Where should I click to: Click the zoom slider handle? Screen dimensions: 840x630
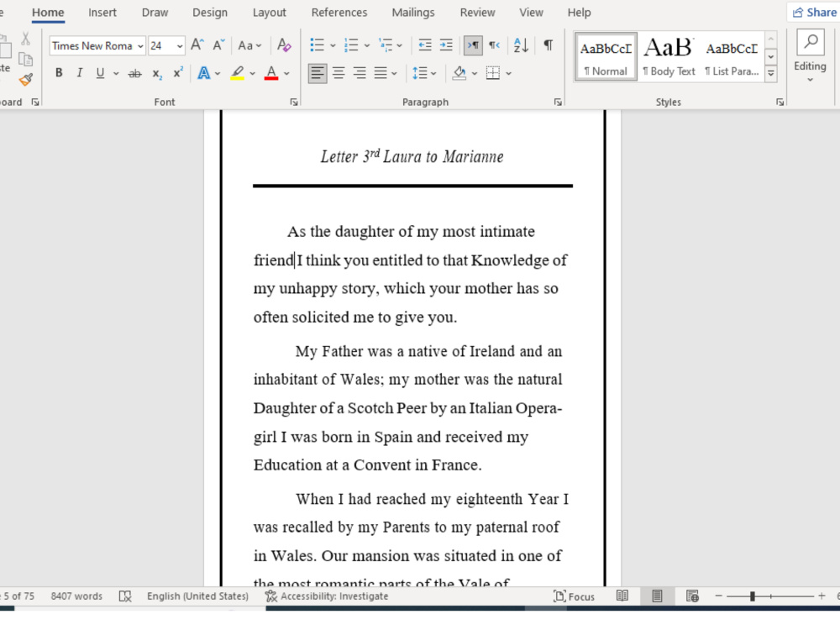click(x=752, y=596)
